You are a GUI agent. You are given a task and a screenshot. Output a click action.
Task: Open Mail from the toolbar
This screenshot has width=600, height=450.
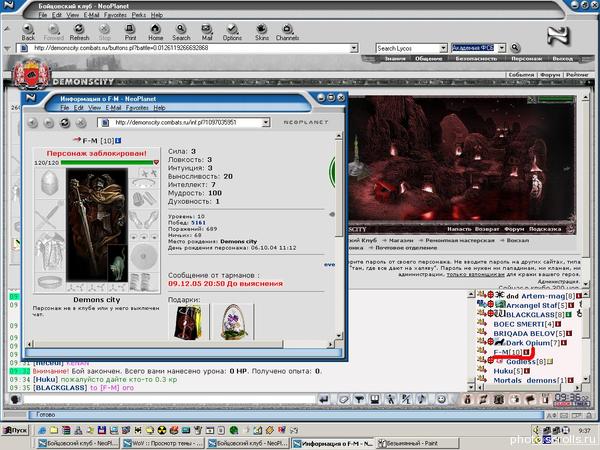pos(207,32)
